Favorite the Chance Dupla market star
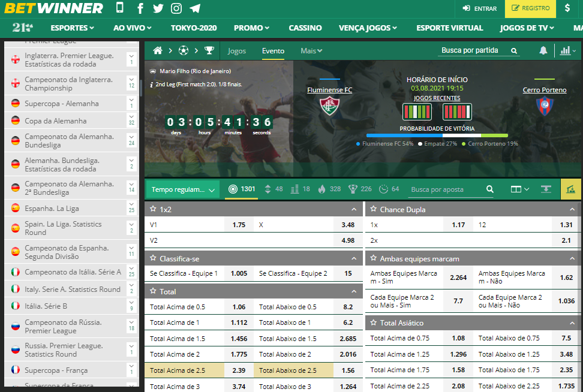Image resolution: width=583 pixels, height=392 pixels. click(x=373, y=209)
